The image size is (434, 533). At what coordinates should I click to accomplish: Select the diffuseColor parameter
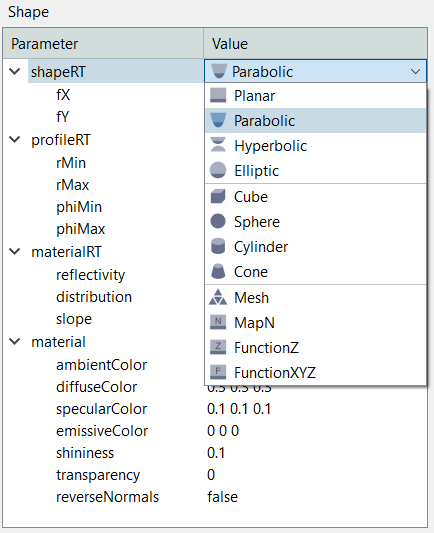pos(97,387)
